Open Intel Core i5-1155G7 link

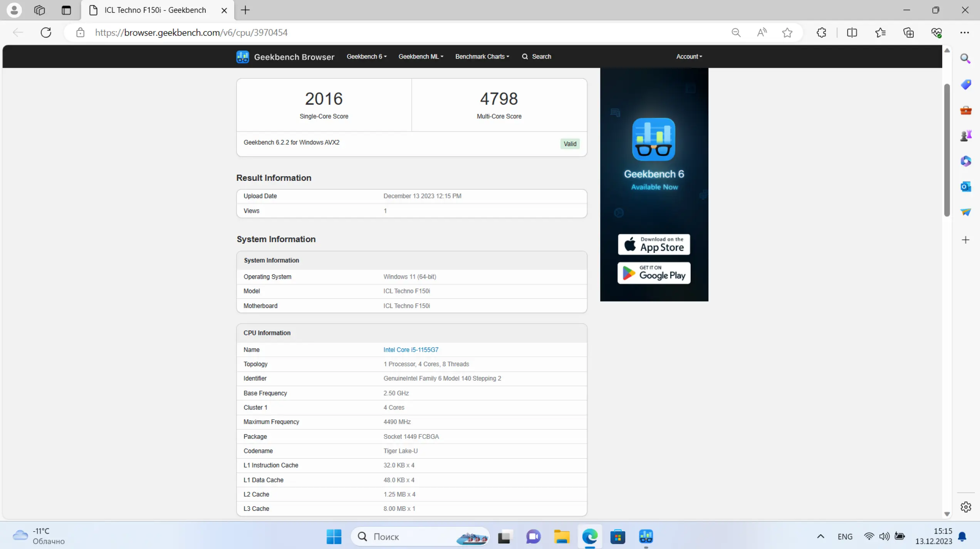[x=411, y=350]
